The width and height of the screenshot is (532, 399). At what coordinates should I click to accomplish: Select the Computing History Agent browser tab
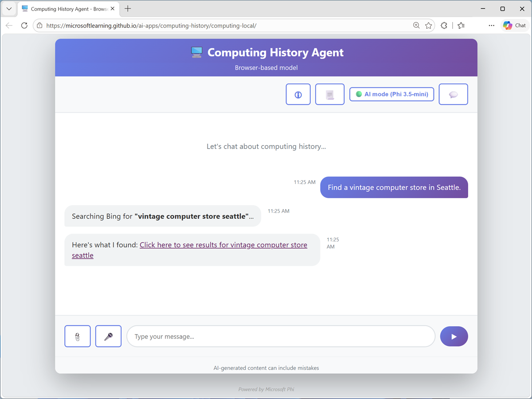point(69,9)
